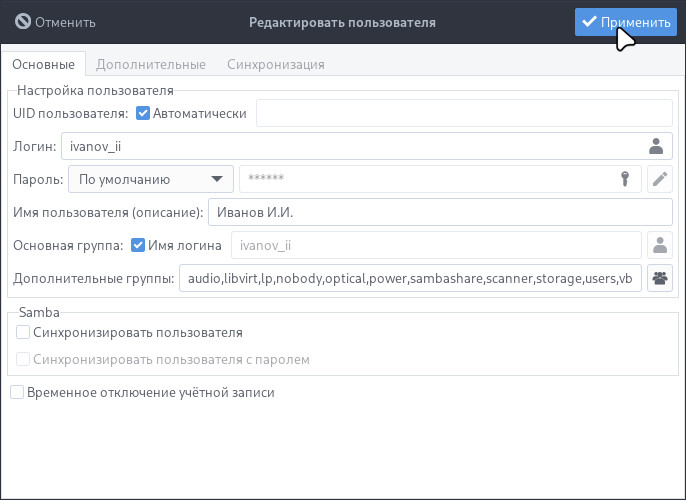Screen dimensions: 686x500
Task: Open additional groups selector people icon
Action: (x=660, y=278)
